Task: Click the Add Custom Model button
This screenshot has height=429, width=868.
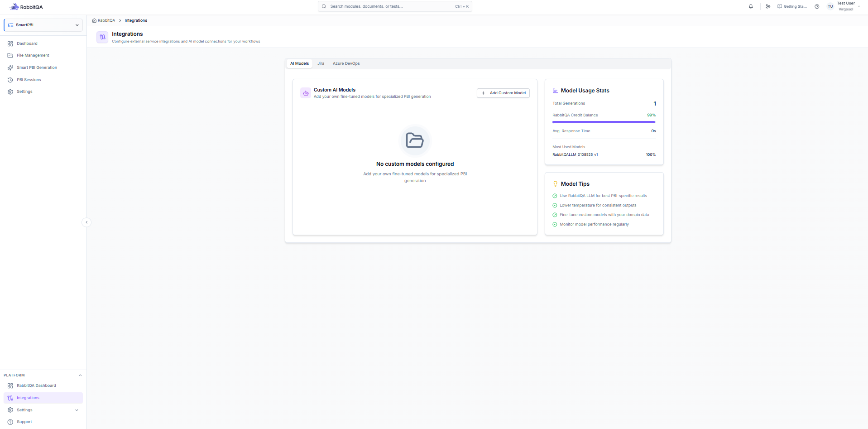Action: point(503,93)
